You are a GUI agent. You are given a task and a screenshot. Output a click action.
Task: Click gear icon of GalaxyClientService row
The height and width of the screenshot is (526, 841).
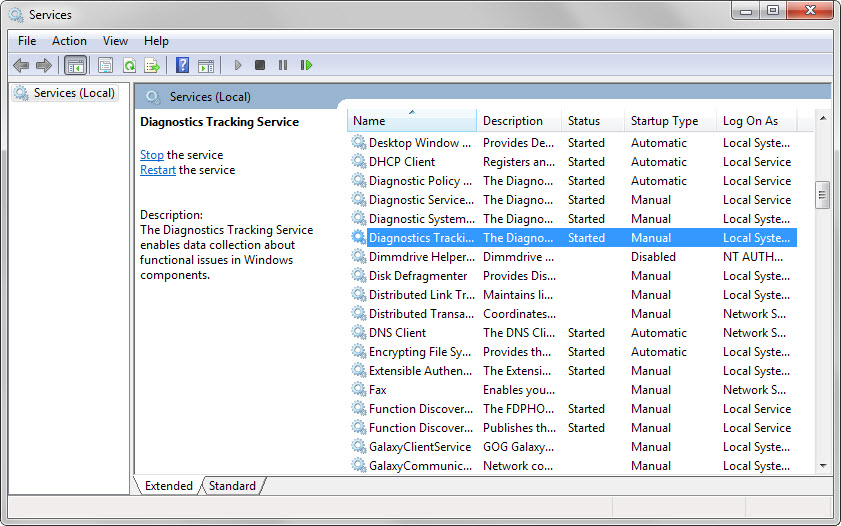(359, 446)
